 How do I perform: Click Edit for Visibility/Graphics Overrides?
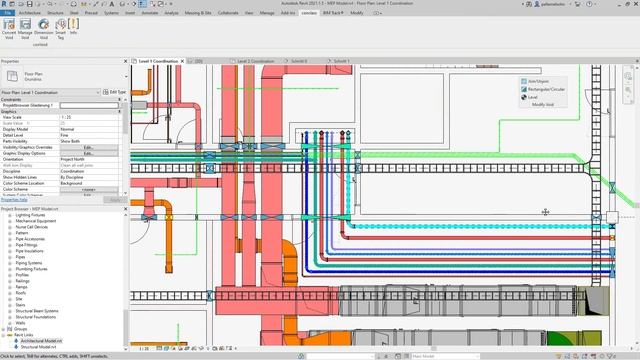pyautogui.click(x=89, y=147)
